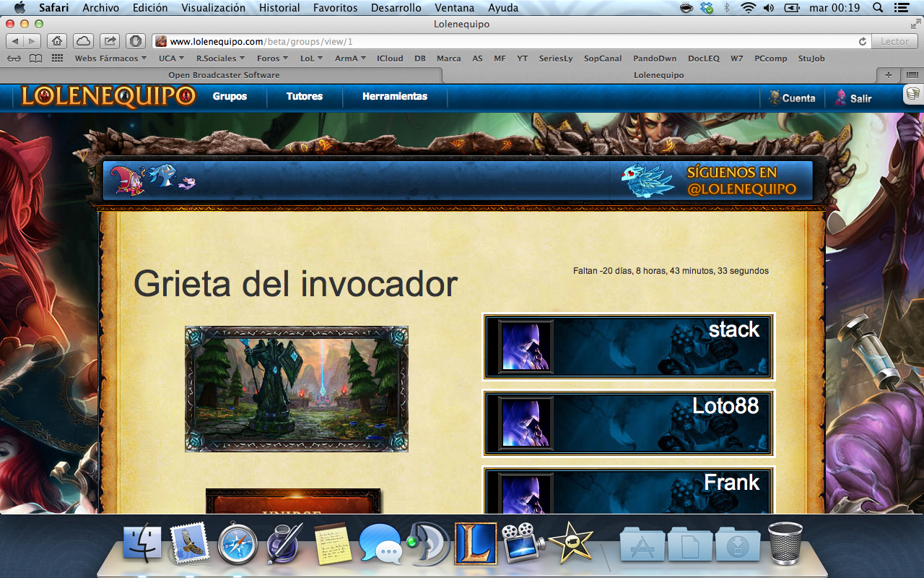Open Wi-Fi status menu

[x=748, y=8]
